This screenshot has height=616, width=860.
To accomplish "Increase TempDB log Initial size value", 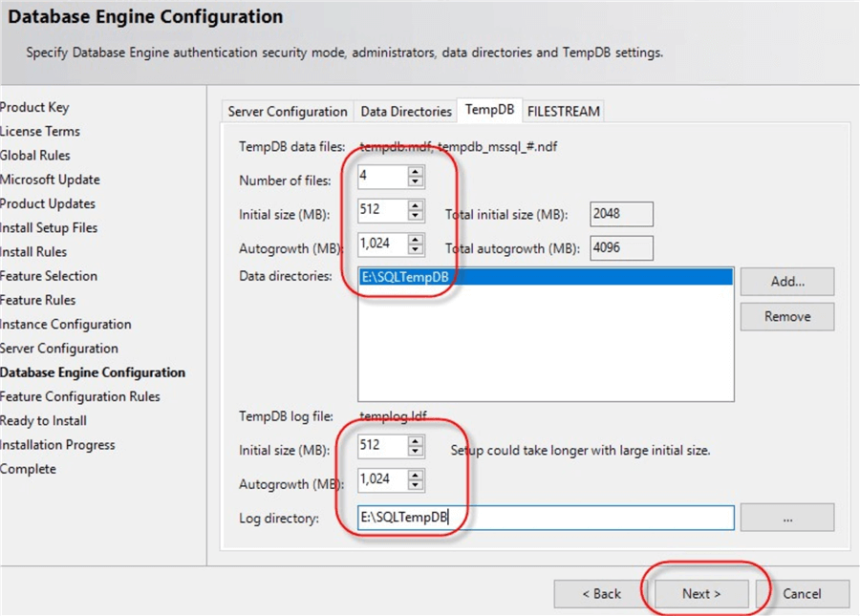I will pyautogui.click(x=415, y=441).
